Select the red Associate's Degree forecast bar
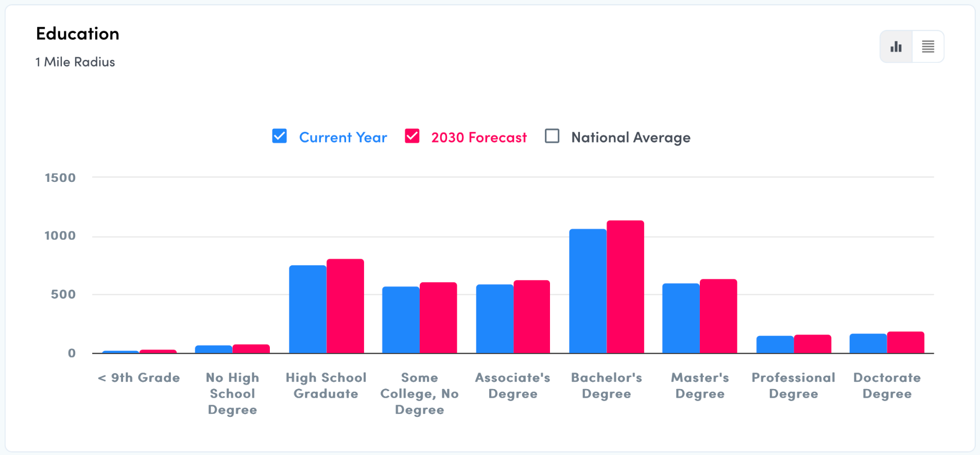This screenshot has width=980, height=455. [531, 317]
